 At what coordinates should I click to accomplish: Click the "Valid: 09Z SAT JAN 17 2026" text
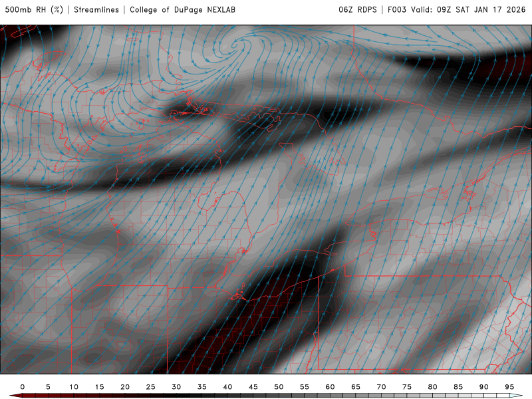pos(468,10)
